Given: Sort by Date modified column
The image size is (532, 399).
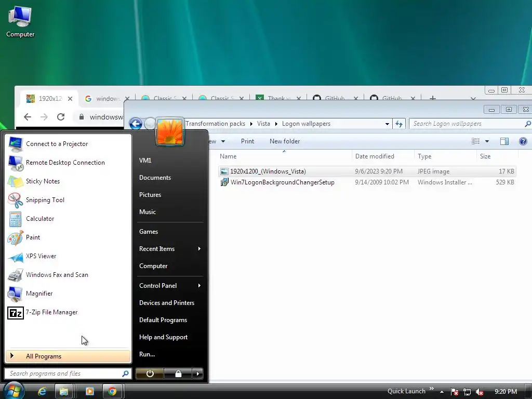Looking at the screenshot, I should click(x=375, y=156).
